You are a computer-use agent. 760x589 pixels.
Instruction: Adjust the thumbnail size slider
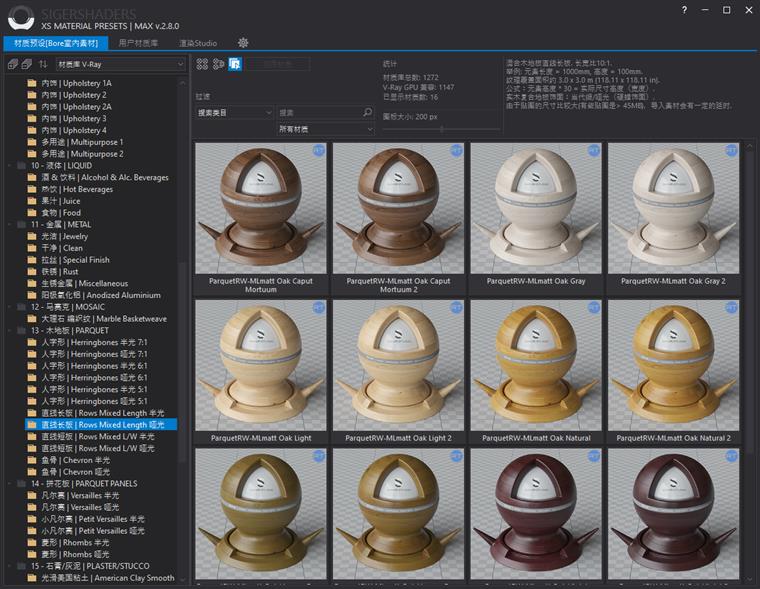(x=442, y=129)
